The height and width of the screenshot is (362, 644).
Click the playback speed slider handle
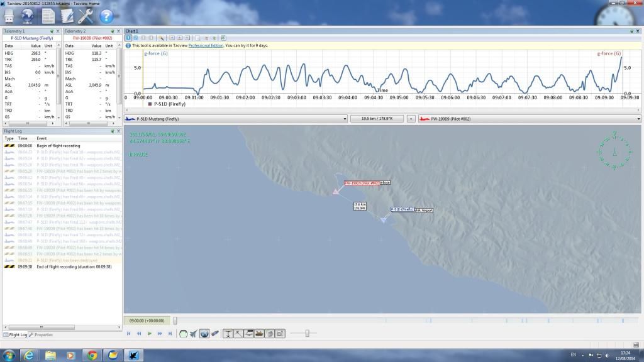307,333
